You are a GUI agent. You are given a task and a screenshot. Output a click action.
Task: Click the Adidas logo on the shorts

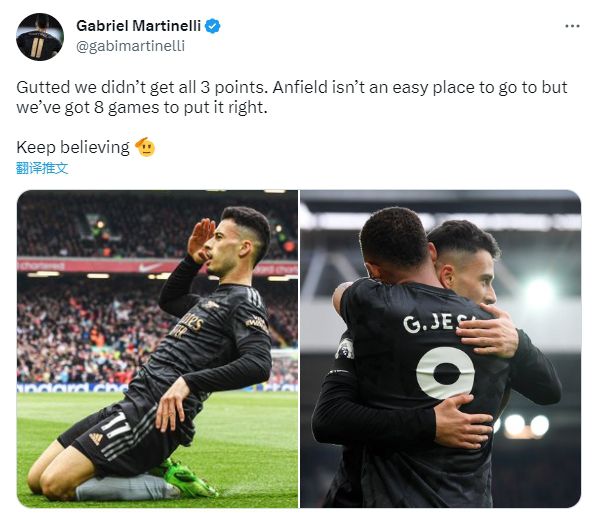point(96,439)
